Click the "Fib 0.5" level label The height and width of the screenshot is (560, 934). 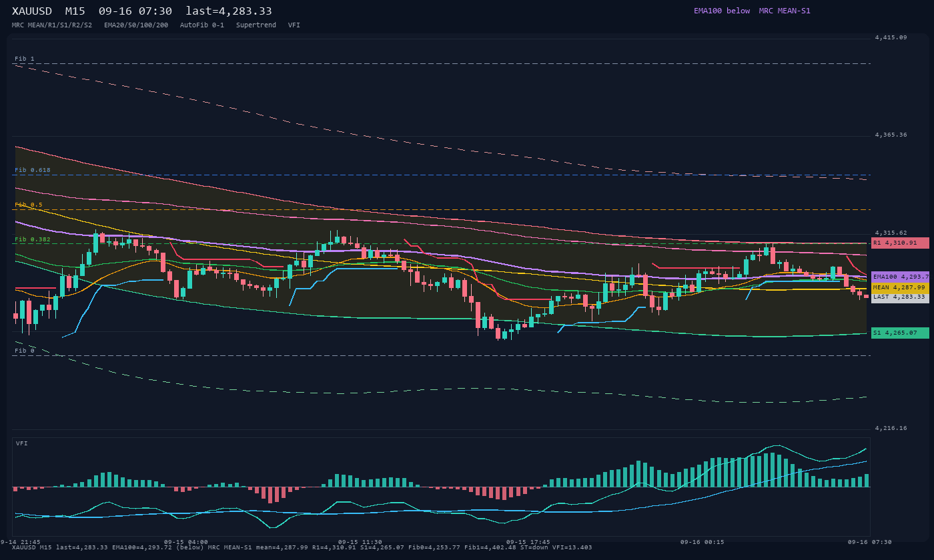[29, 205]
